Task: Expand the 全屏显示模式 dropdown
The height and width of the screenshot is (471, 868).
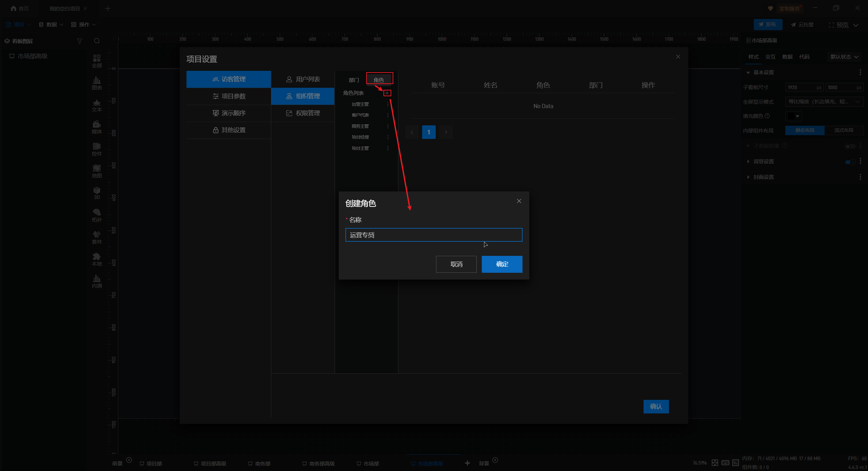Action: (823, 102)
